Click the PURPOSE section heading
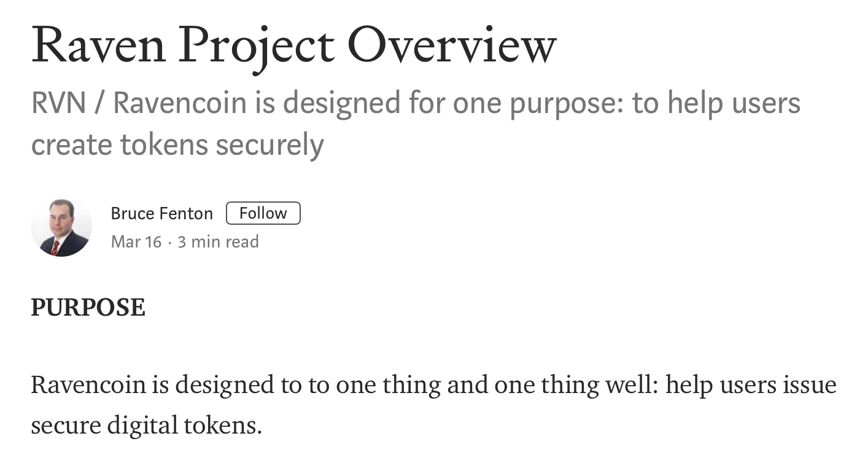The image size is (868, 452). [88, 308]
